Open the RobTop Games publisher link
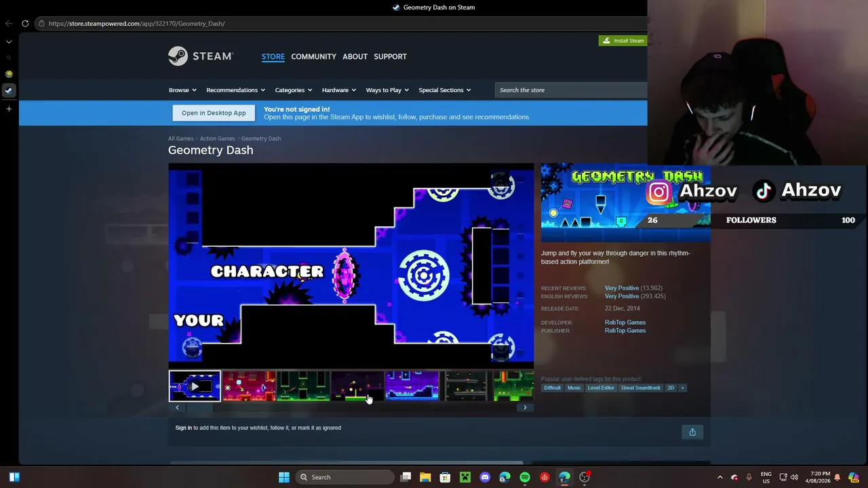This screenshot has height=488, width=868. [625, 331]
